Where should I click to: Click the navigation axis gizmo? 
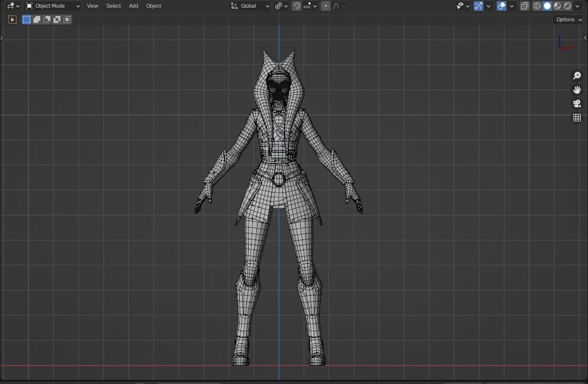tap(565, 42)
